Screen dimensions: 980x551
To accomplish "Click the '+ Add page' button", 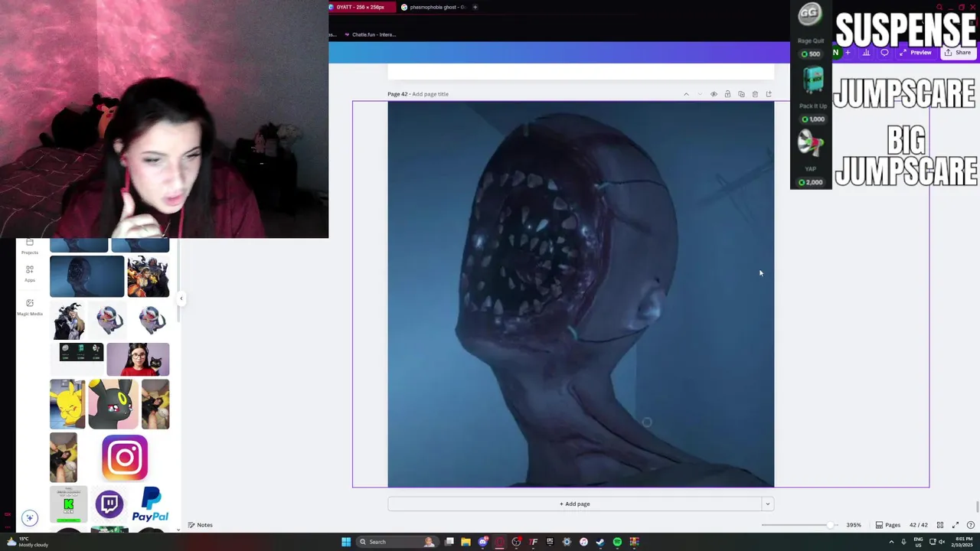I will tap(574, 504).
